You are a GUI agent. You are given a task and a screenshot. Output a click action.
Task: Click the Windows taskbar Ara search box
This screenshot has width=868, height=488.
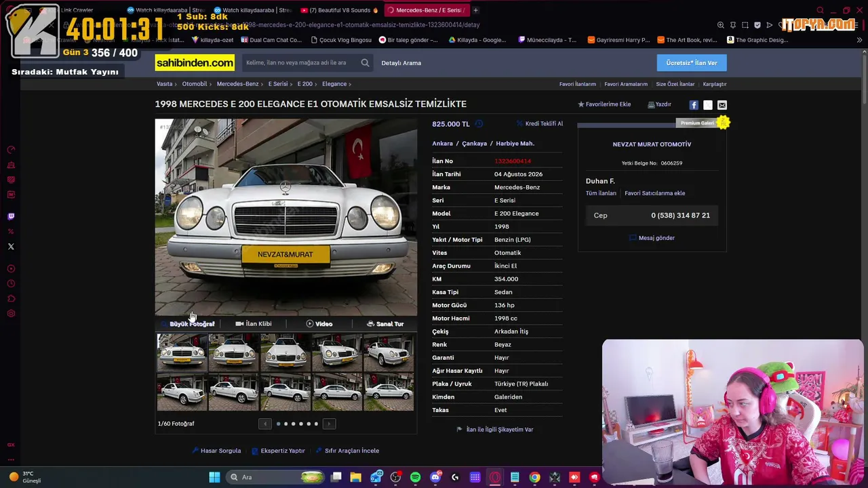[276, 477]
